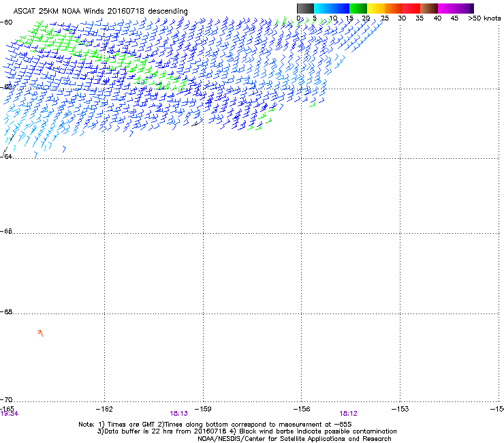Click the purple 19:54 time label
Viewport: 504px width, 443px height.
pos(10,414)
